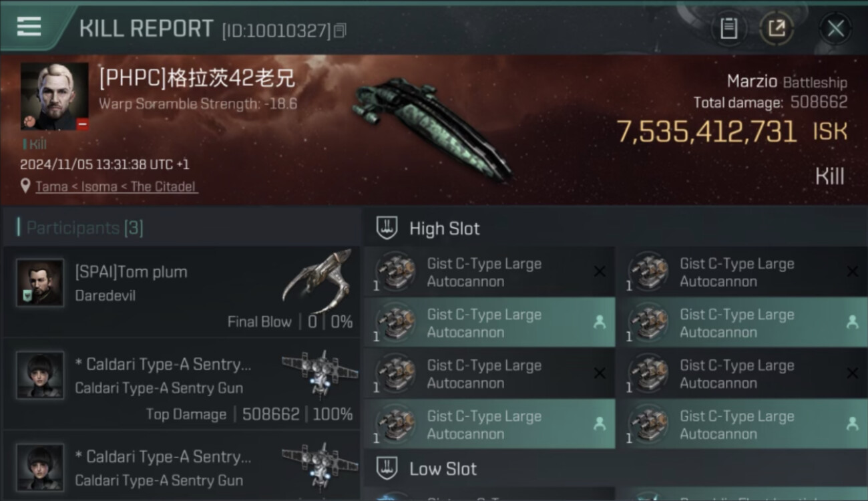868x501 pixels.
Task: View the Daredevil ship icon
Action: pyautogui.click(x=317, y=281)
